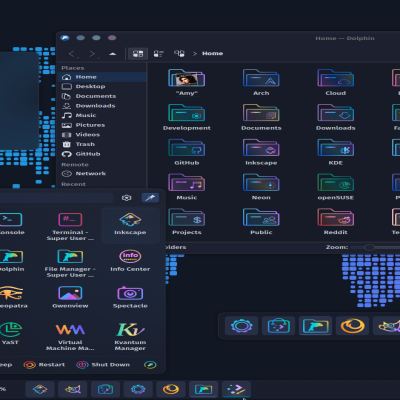Select GitHub in Places panel
Screen dimensions: 400x400
pos(102,154)
